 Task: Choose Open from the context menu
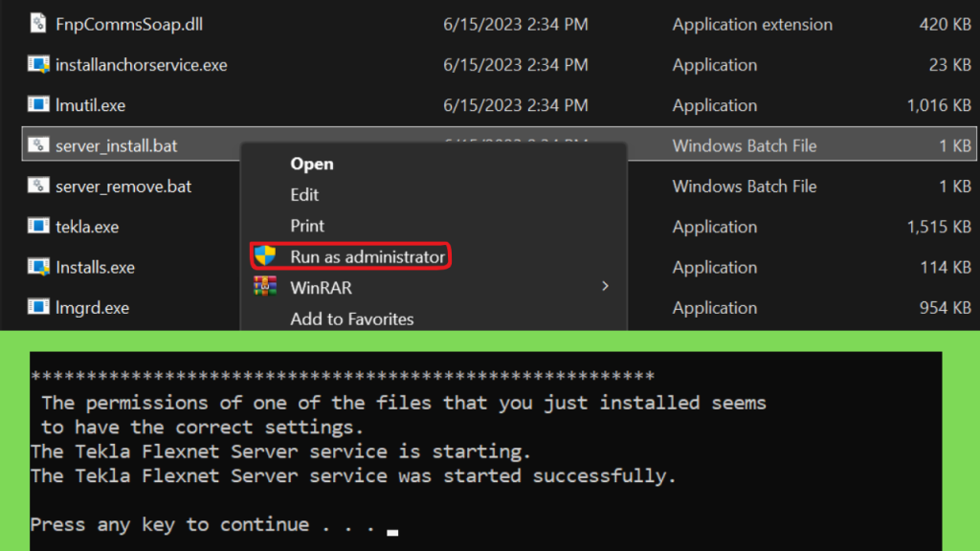[x=311, y=164]
